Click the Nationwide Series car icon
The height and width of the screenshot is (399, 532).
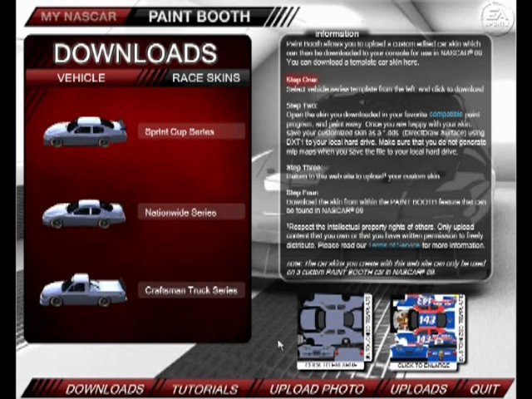tap(84, 214)
